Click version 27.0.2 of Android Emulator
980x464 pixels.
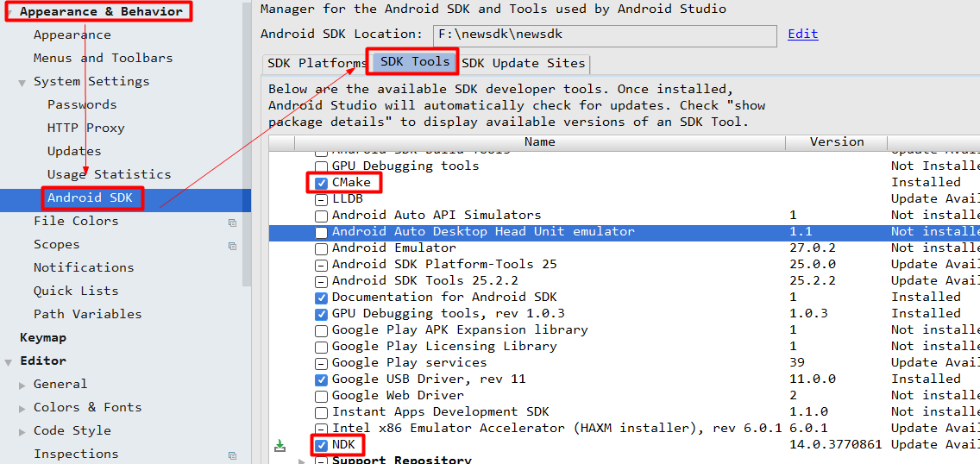pos(813,248)
